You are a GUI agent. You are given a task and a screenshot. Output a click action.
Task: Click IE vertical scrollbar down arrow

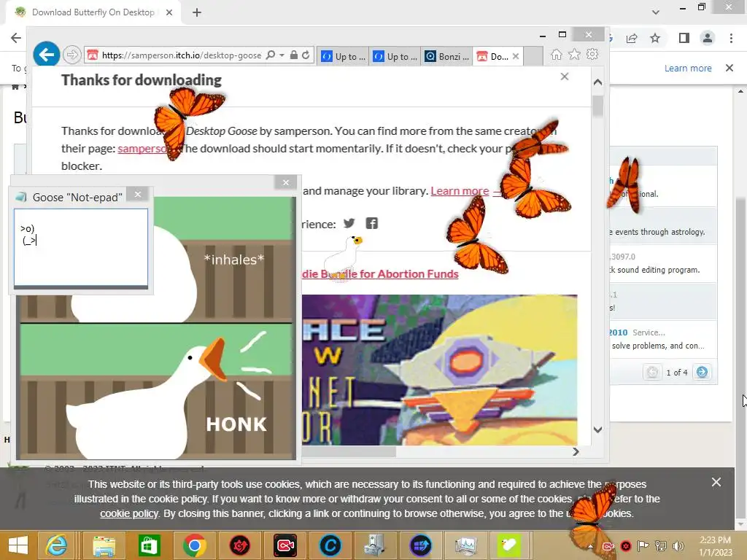tap(598, 429)
